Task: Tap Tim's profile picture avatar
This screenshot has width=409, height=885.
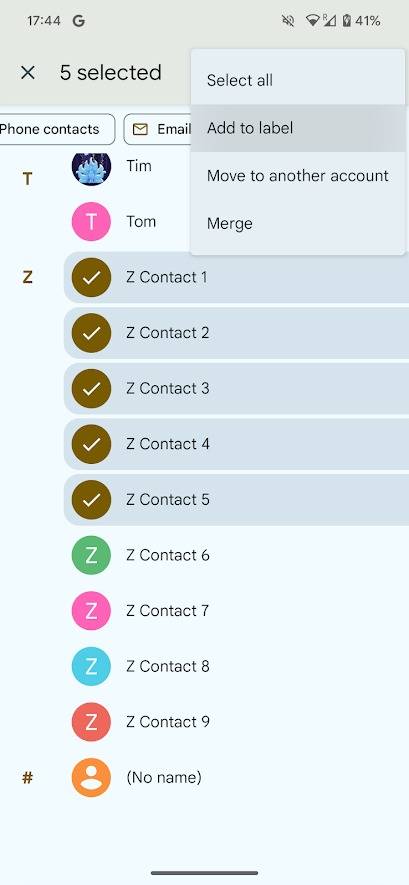Action: [x=91, y=166]
